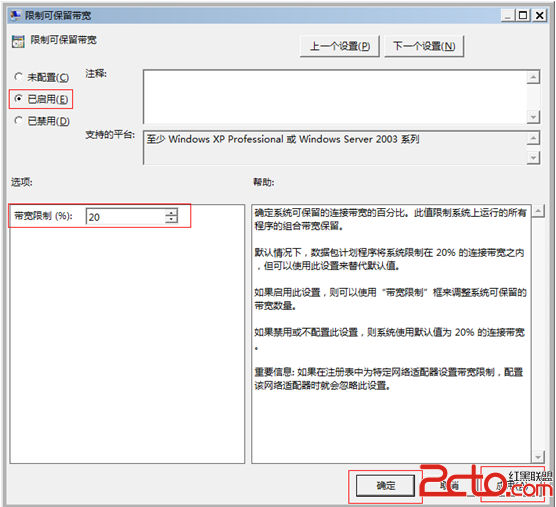Image resolution: width=556 pixels, height=507 pixels.
Task: Click help text starting 确定系统可保留的连接带宽
Action: click(x=390, y=219)
